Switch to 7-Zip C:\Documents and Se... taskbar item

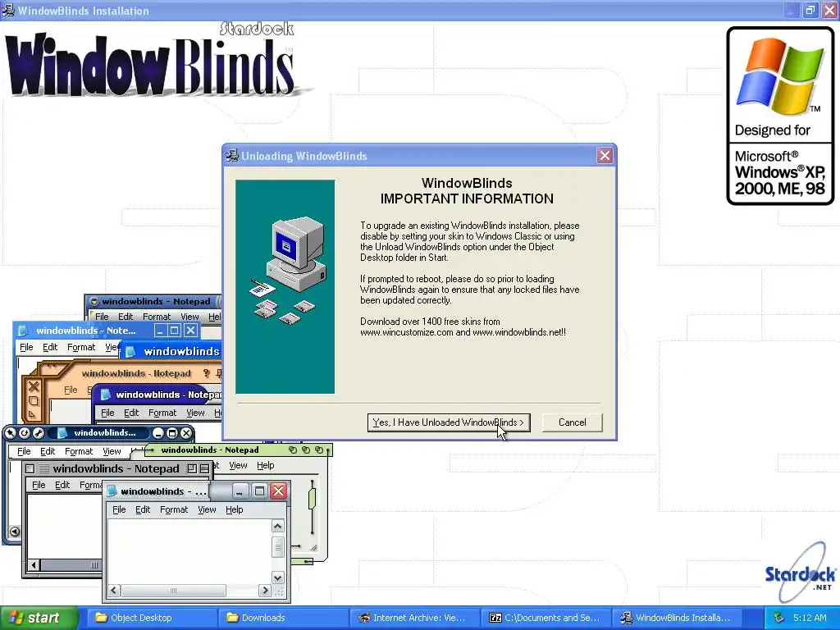point(545,618)
